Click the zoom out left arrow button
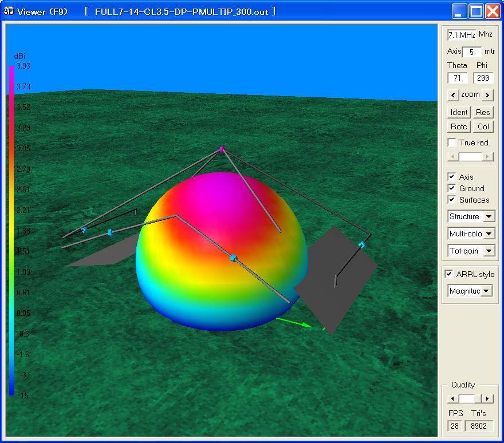 click(453, 95)
